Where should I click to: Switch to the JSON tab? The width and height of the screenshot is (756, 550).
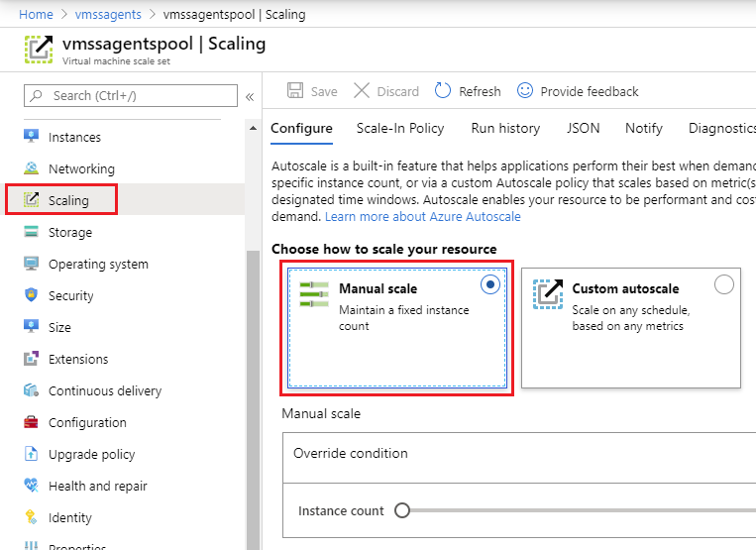tap(583, 128)
